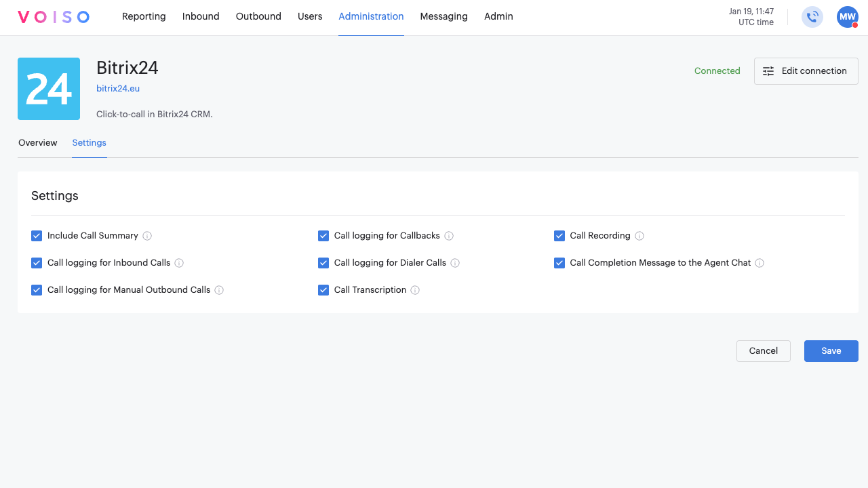Disable the Call Recording checkbox

pyautogui.click(x=559, y=235)
